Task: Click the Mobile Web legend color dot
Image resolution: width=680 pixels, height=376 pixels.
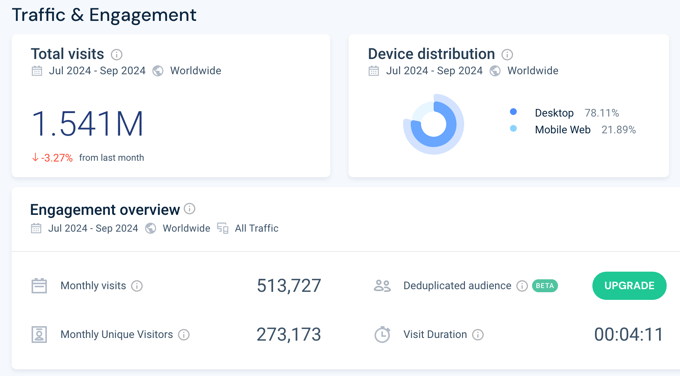Action: pos(513,128)
